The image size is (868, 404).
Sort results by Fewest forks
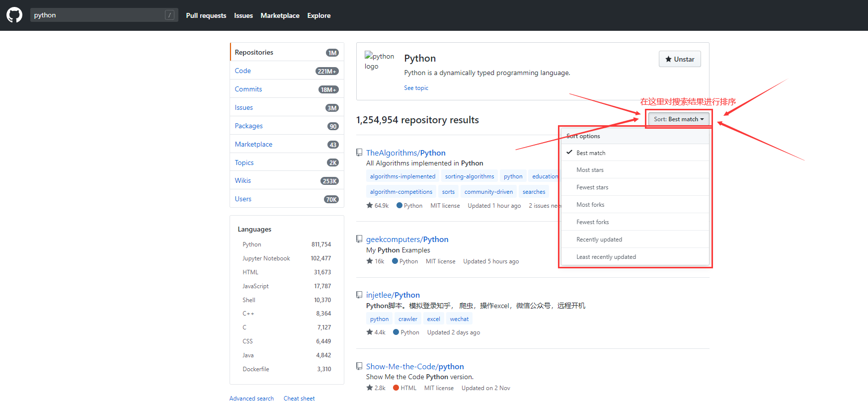click(592, 222)
